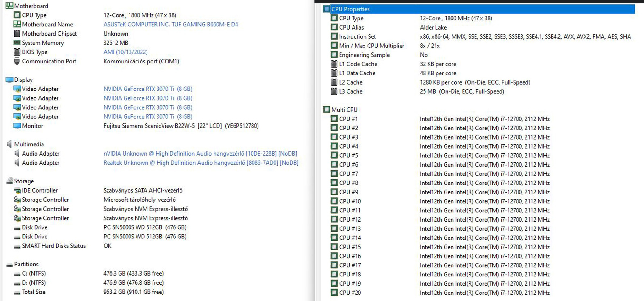This screenshot has width=644, height=301.
Task: Click the CPU #1 row icon
Action: pos(334,119)
